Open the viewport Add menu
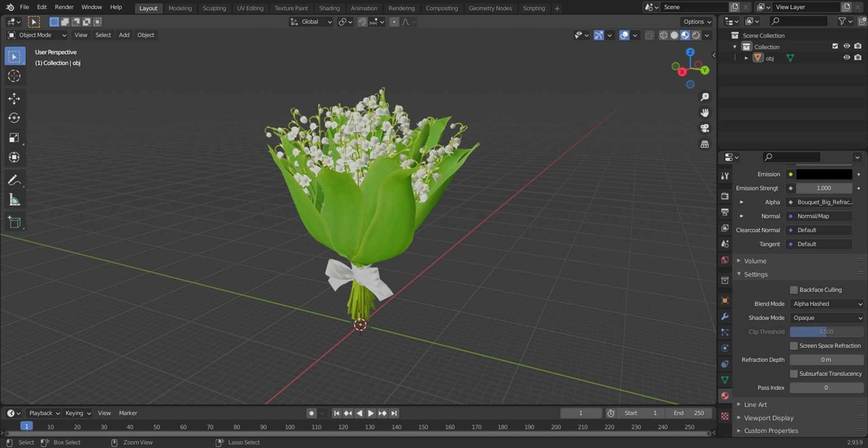Image resolution: width=868 pixels, height=448 pixels. point(124,35)
